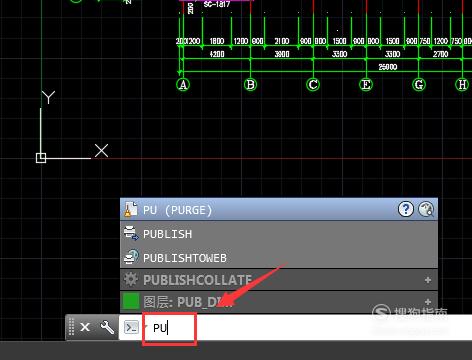Screen dimensions: 472x360
Task: Select the 3300 dimension between C and E
Action: pos(339,54)
